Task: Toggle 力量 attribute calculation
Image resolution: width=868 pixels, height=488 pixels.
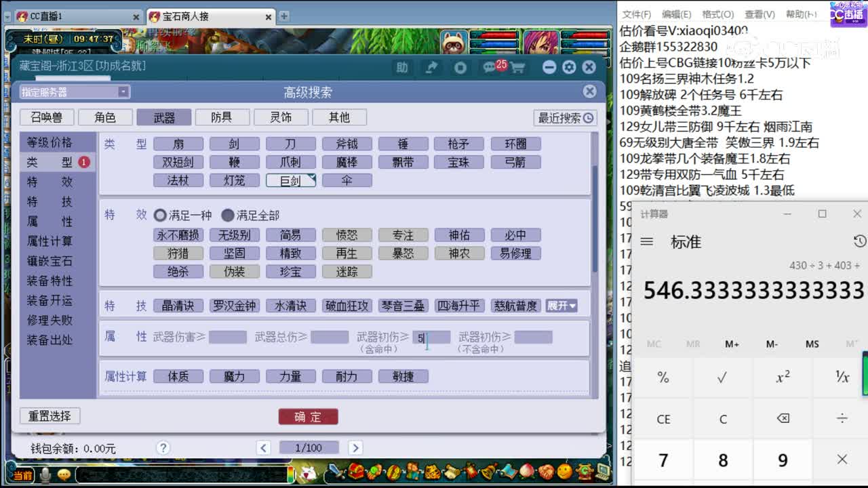Action: pos(290,376)
